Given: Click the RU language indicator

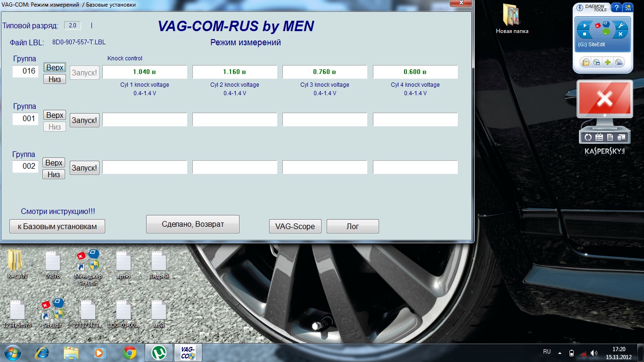Looking at the screenshot, I should point(547,352).
